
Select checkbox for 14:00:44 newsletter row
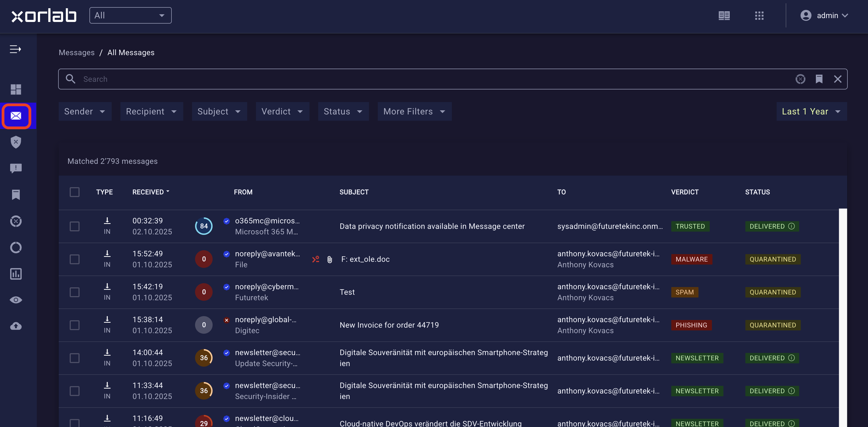click(74, 358)
